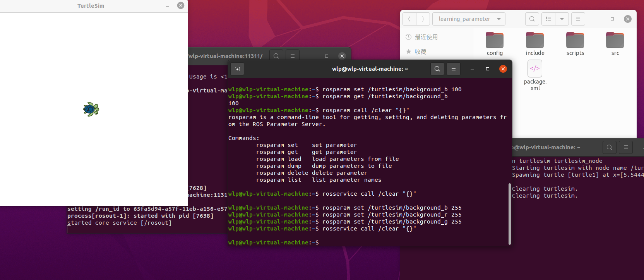The image size is (644, 280).
Task: Expand view options dropdown arrow
Action: [x=562, y=19]
